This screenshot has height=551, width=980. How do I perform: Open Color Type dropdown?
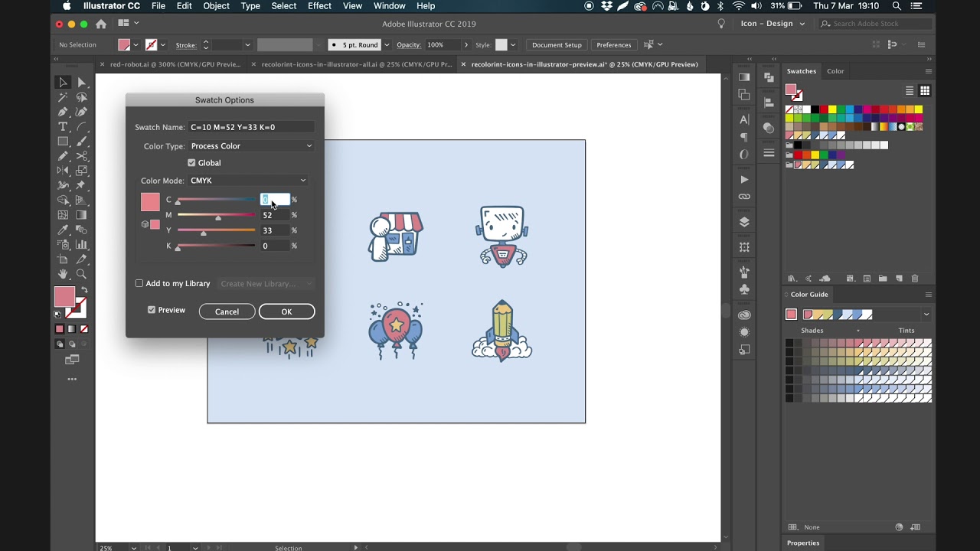click(251, 146)
